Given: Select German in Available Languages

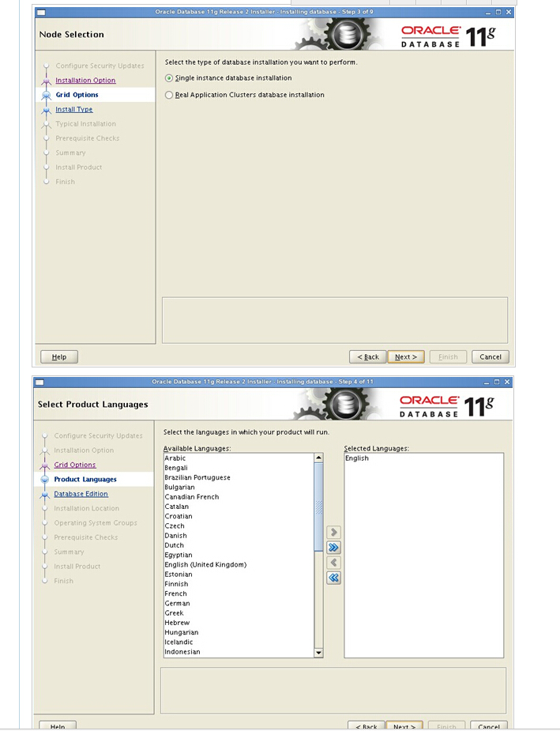Looking at the screenshot, I should pyautogui.click(x=239, y=603).
